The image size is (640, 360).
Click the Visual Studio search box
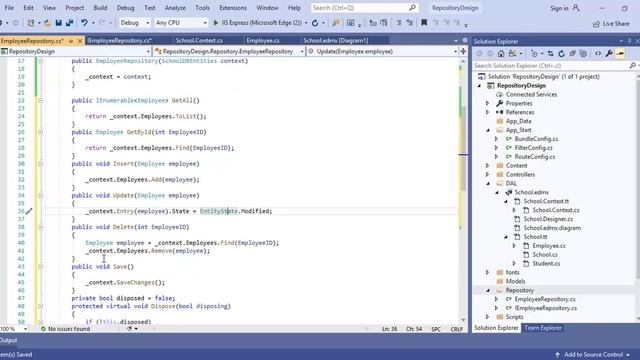pyautogui.click(x=364, y=8)
